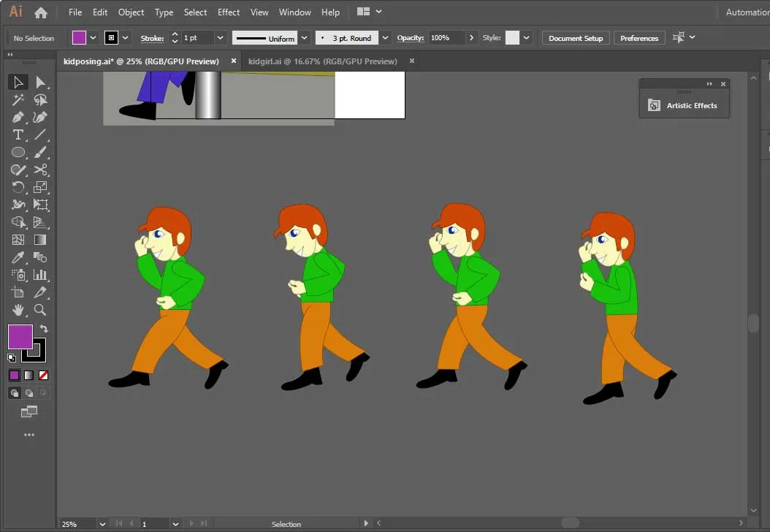Open the fill color dropdown in control bar
The image size is (770, 532).
[93, 38]
